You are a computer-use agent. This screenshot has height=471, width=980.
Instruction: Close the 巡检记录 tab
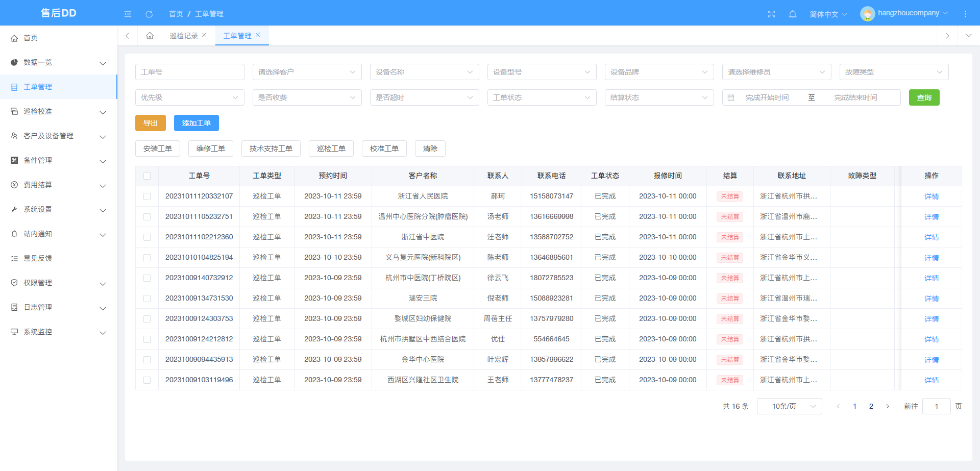(x=205, y=35)
